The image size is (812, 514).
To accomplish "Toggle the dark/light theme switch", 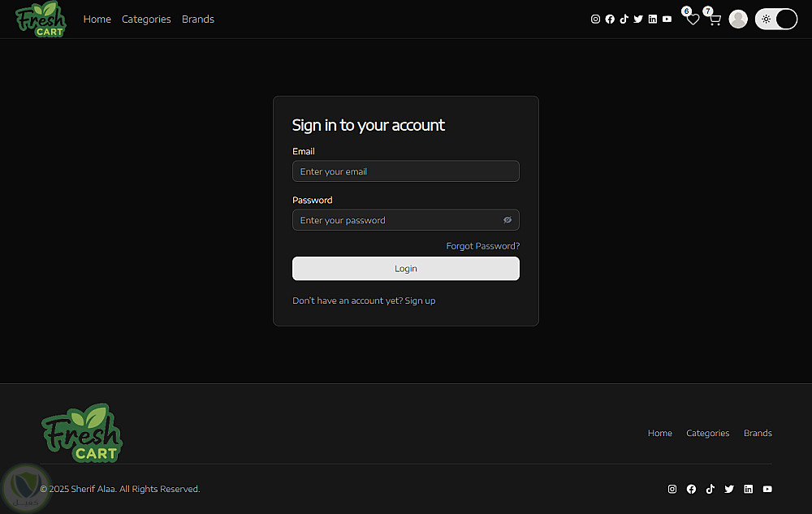I will tap(776, 19).
